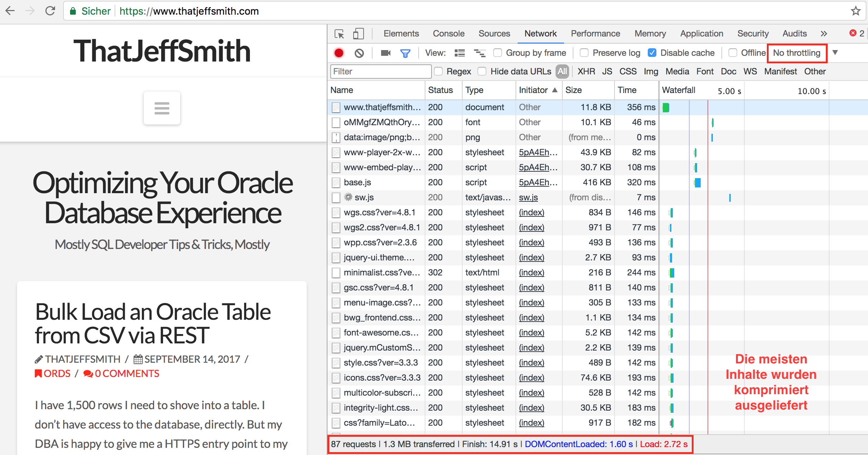Select the Network tab
Image resolution: width=868 pixels, height=455 pixels.
click(x=541, y=34)
